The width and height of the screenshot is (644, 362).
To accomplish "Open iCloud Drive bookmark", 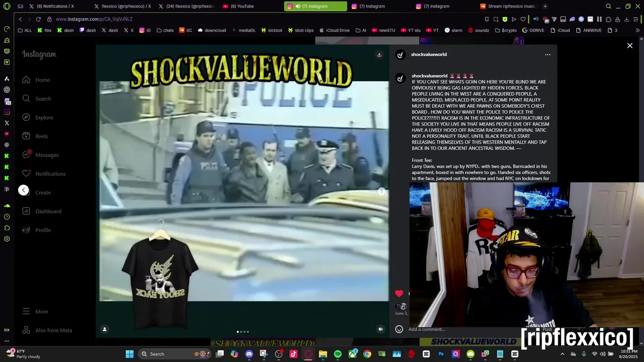I will tap(334, 30).
